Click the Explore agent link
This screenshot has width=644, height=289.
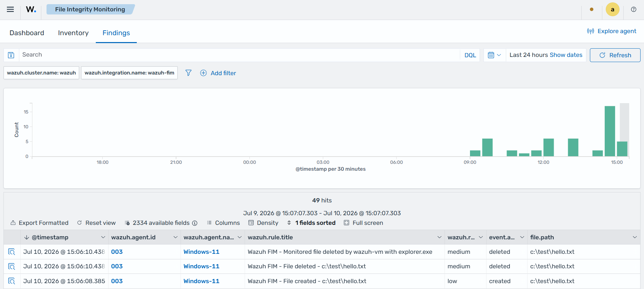pos(612,31)
